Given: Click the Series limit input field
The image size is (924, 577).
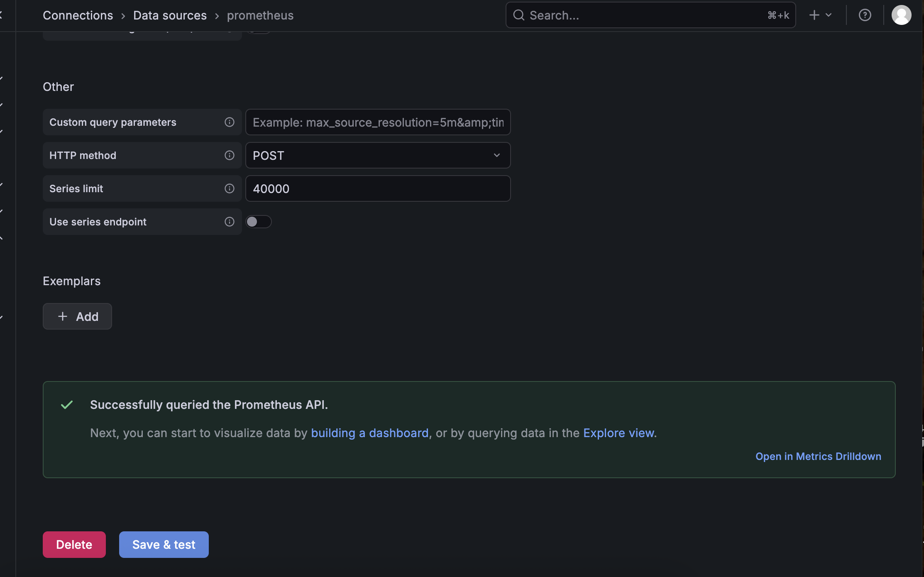Looking at the screenshot, I should 377,188.
